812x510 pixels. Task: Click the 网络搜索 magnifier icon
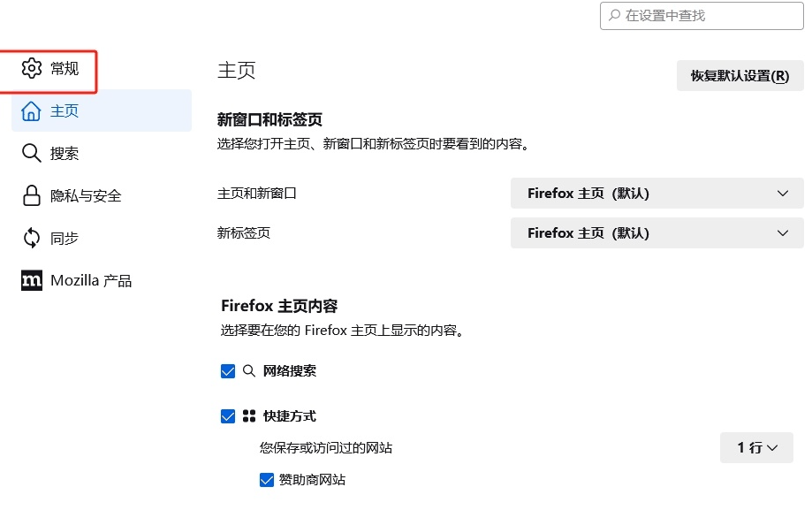[x=249, y=371]
